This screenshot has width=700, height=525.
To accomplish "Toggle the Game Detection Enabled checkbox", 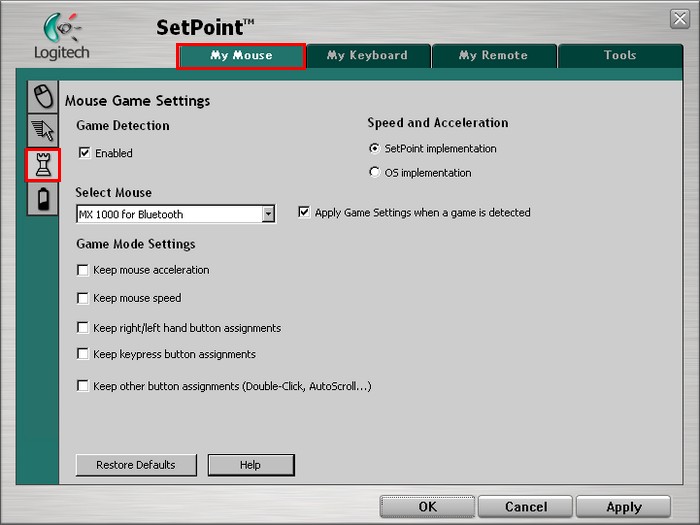I will 84,153.
